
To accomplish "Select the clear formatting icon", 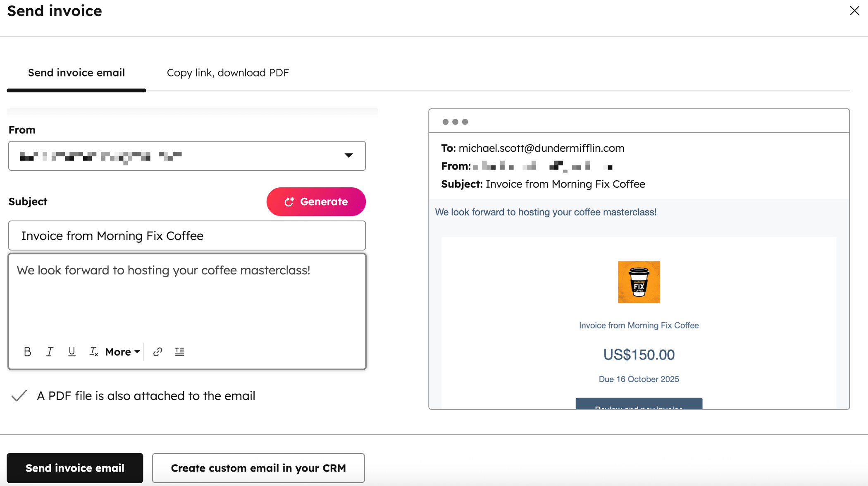I will (93, 352).
